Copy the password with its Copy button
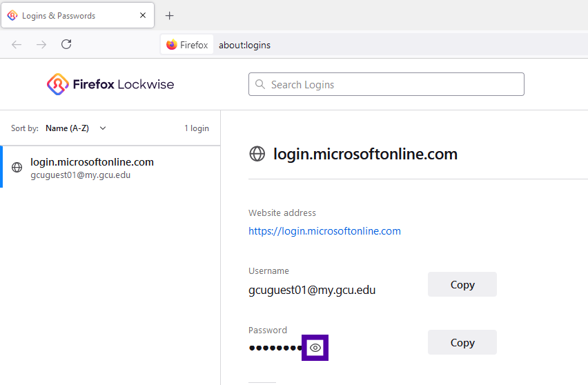The image size is (588, 385). [462, 342]
